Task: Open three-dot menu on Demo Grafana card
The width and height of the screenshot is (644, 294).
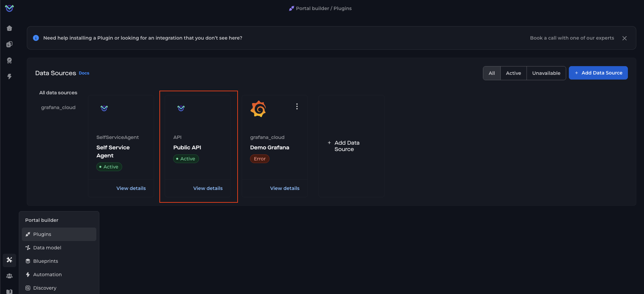Action: click(x=297, y=106)
